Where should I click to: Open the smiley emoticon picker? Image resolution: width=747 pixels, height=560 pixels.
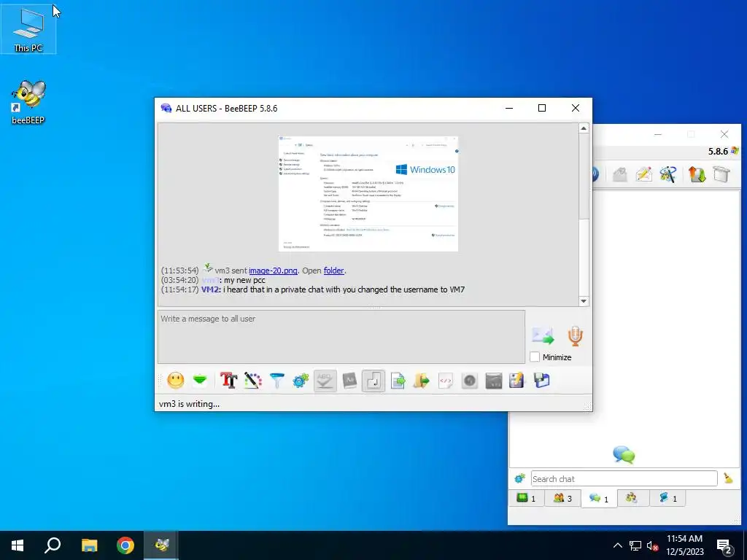[x=175, y=381]
